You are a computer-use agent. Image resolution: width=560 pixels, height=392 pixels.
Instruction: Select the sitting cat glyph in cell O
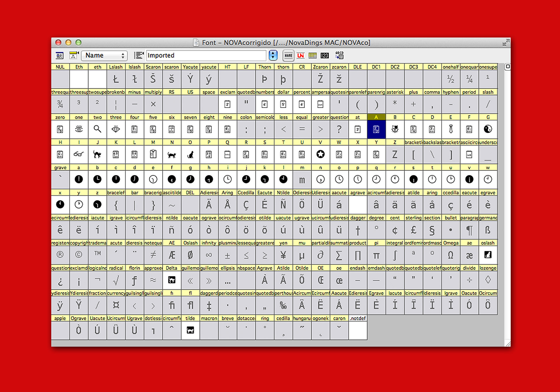(x=190, y=154)
